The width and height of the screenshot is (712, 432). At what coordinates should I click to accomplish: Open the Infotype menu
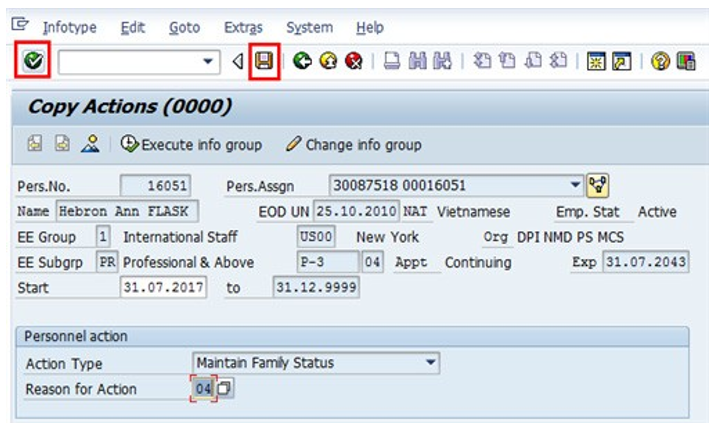(69, 28)
